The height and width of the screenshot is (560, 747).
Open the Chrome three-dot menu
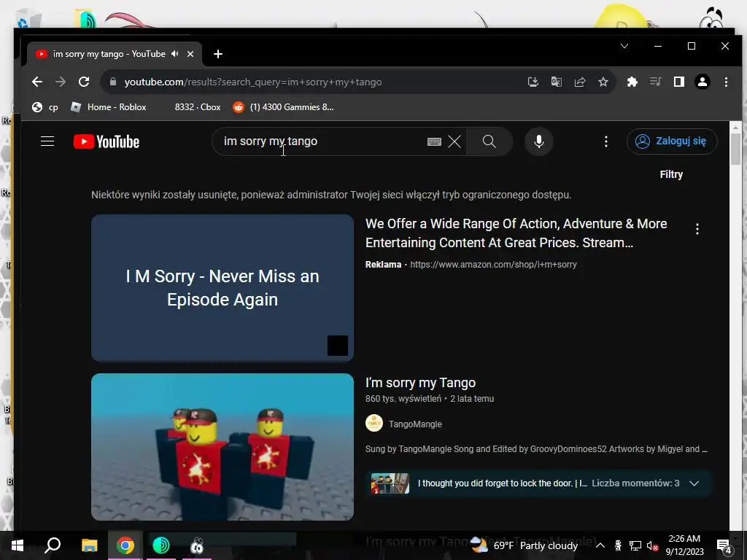726,82
